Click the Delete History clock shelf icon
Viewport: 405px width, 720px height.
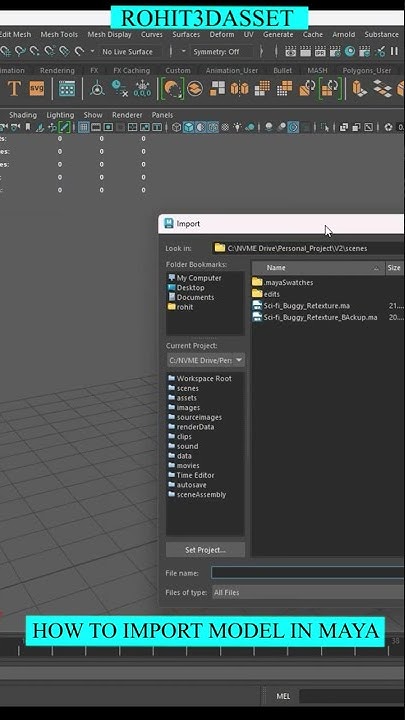coord(119,88)
